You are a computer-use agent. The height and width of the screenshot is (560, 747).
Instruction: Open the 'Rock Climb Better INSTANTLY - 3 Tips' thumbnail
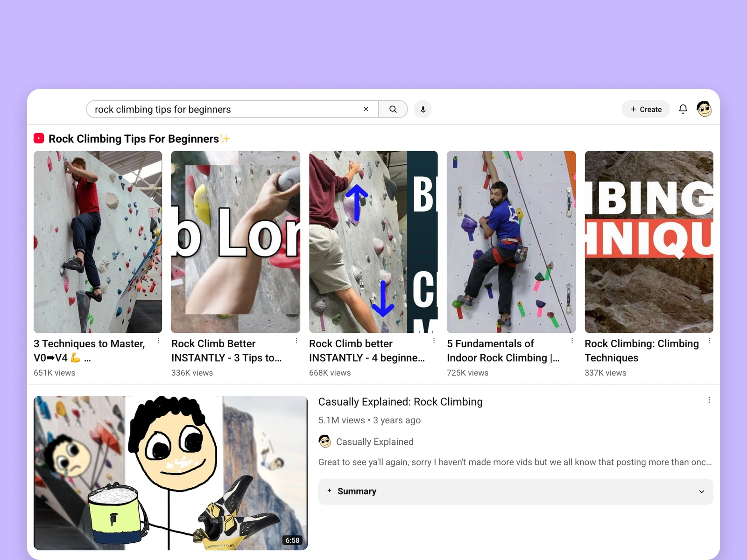236,242
